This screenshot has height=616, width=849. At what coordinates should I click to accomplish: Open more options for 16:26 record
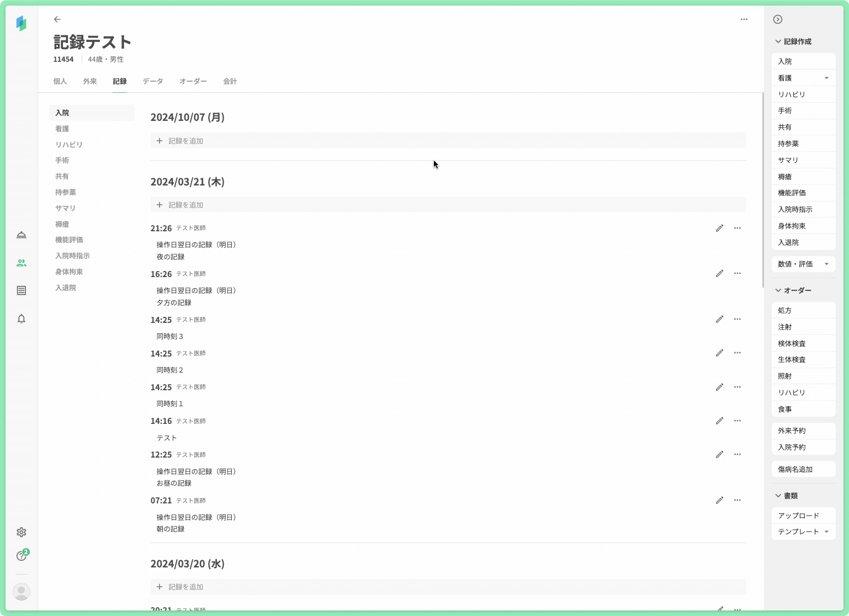click(737, 274)
